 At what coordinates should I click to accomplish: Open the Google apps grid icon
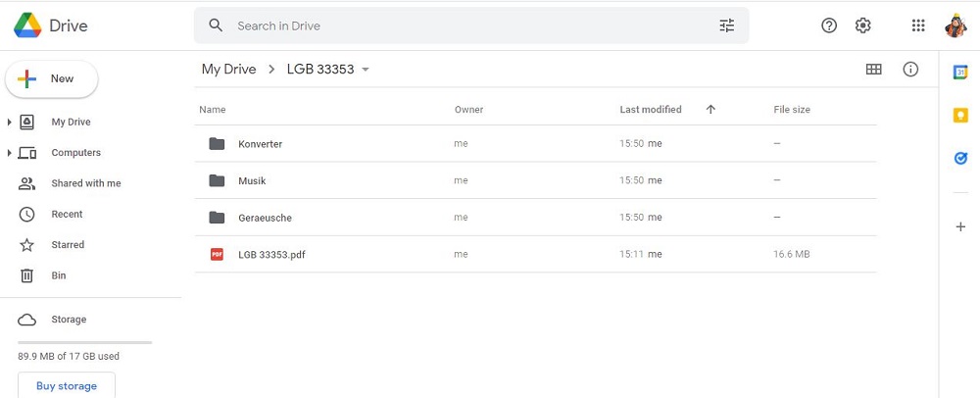click(918, 25)
